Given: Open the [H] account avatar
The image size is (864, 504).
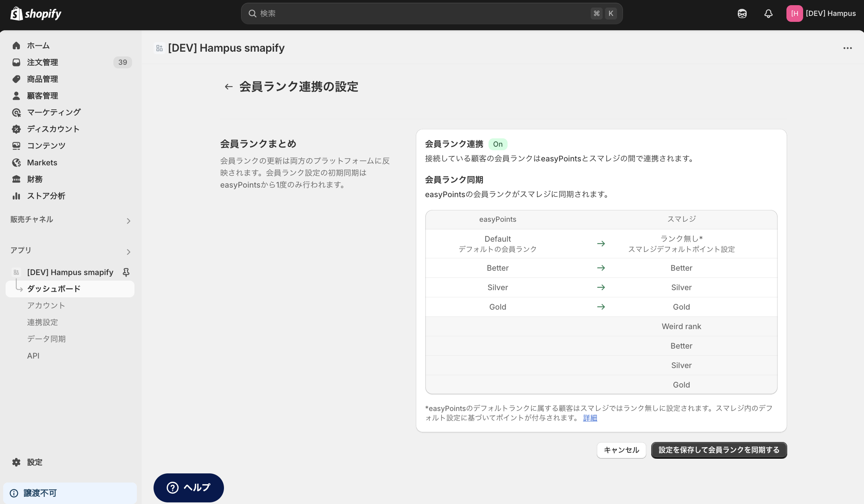Looking at the screenshot, I should click(794, 14).
